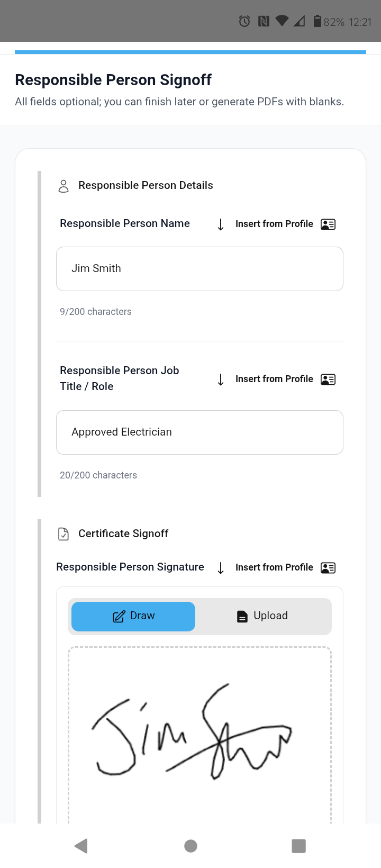Image resolution: width=381 pixels, height=868 pixels.
Task: Select the pencil icon on the Draw tab
Action: pyautogui.click(x=120, y=616)
